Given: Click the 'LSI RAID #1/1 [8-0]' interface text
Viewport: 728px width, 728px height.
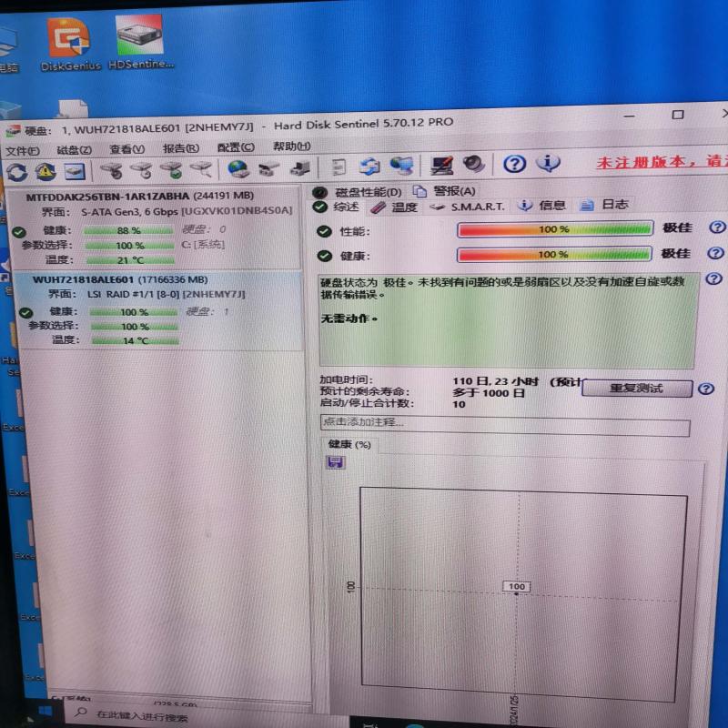Looking at the screenshot, I should pos(133,294).
